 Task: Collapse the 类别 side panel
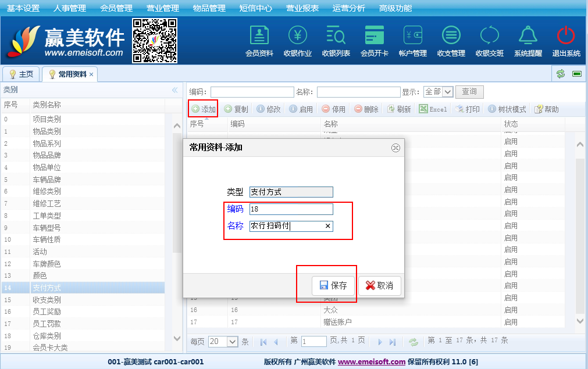(x=174, y=90)
